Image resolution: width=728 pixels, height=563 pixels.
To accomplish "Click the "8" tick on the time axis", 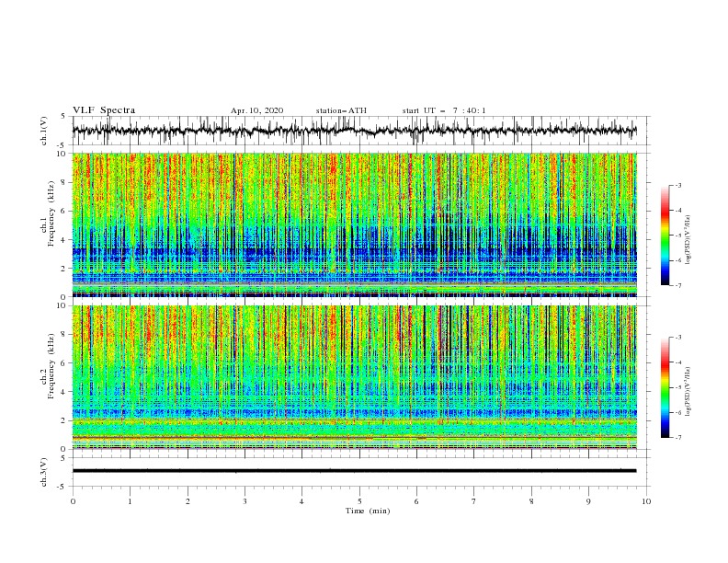I will 531,501.
